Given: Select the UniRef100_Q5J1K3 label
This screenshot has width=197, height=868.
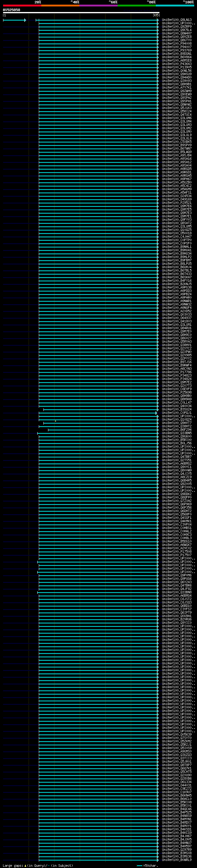Looking at the screenshot, I should [x=177, y=108].
